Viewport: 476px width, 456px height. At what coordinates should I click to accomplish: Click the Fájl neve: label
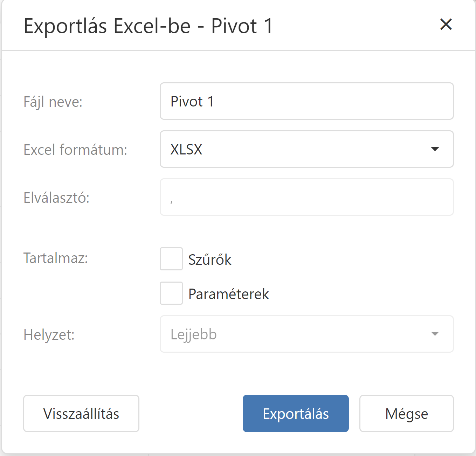(x=53, y=102)
